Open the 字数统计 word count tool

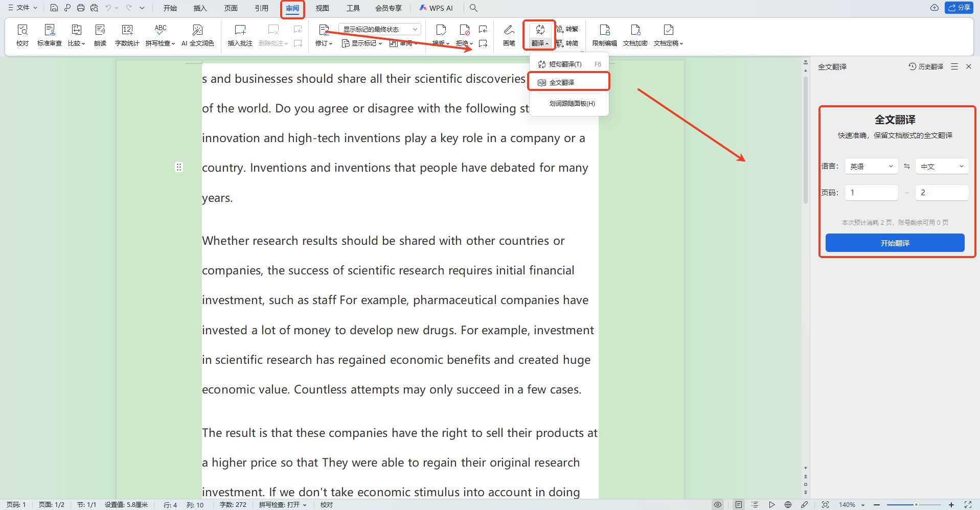pyautogui.click(x=127, y=35)
